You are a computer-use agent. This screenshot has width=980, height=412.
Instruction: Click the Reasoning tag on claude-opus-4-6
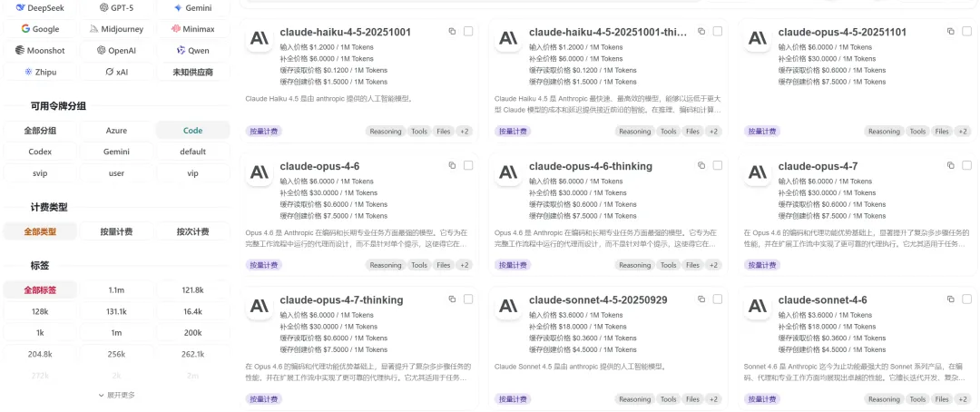point(385,265)
